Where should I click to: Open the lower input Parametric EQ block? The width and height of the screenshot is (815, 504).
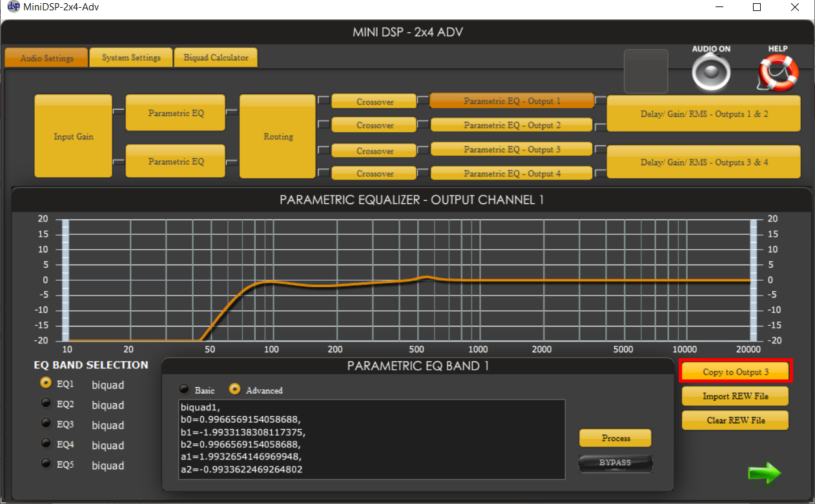176,161
